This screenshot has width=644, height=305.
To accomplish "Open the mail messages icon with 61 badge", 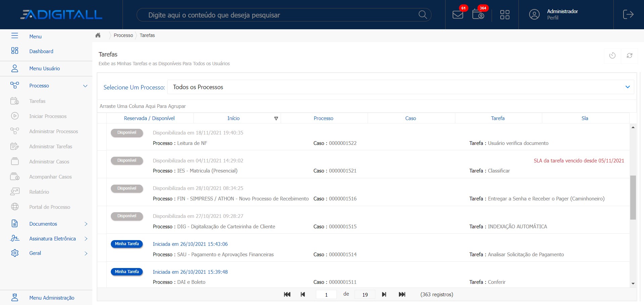I will tap(458, 15).
